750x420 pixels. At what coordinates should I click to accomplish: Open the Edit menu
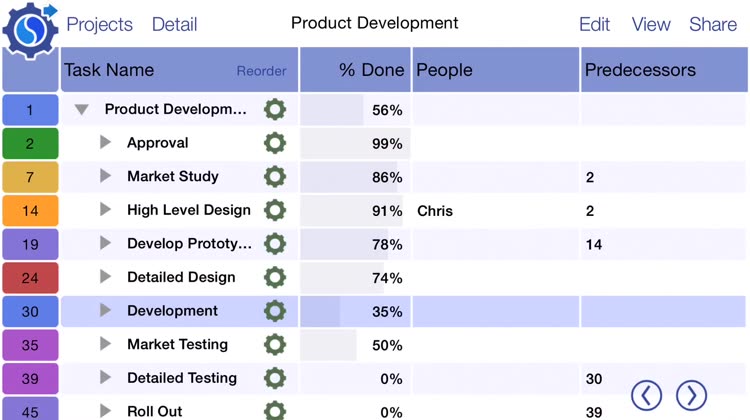tap(595, 24)
